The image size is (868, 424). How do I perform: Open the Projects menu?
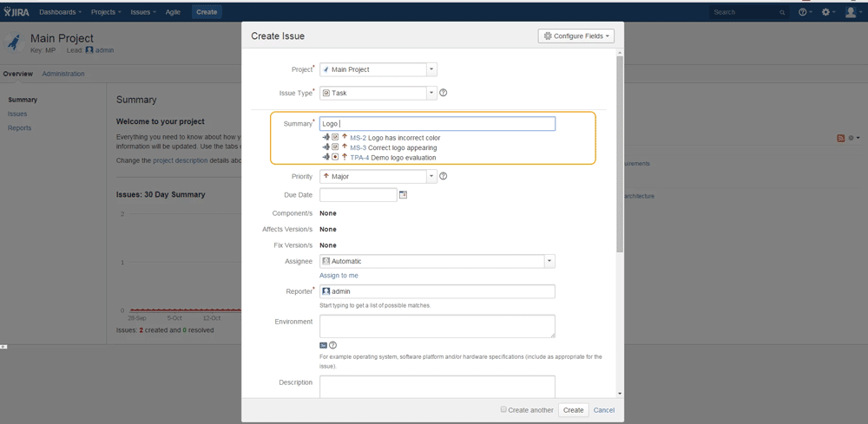(x=106, y=11)
